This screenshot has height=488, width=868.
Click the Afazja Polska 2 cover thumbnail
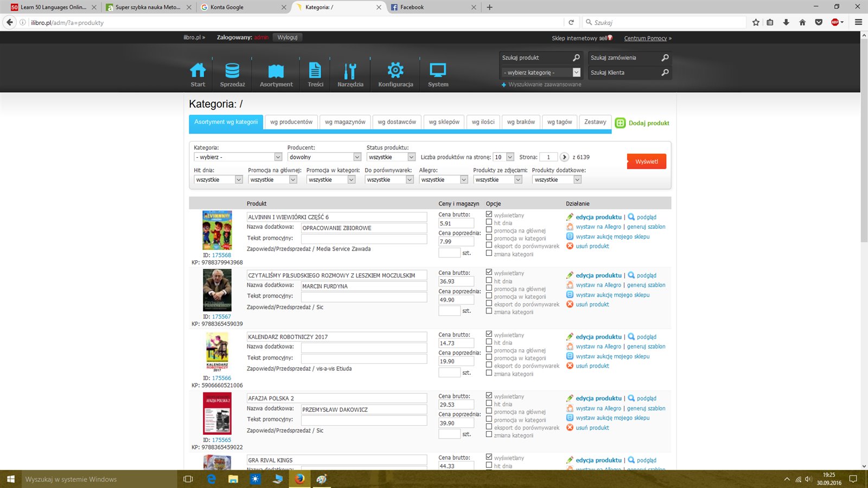(217, 414)
